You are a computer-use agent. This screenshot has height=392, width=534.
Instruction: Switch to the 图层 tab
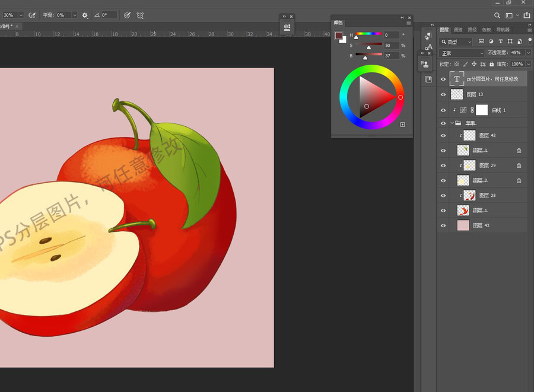pyautogui.click(x=444, y=30)
